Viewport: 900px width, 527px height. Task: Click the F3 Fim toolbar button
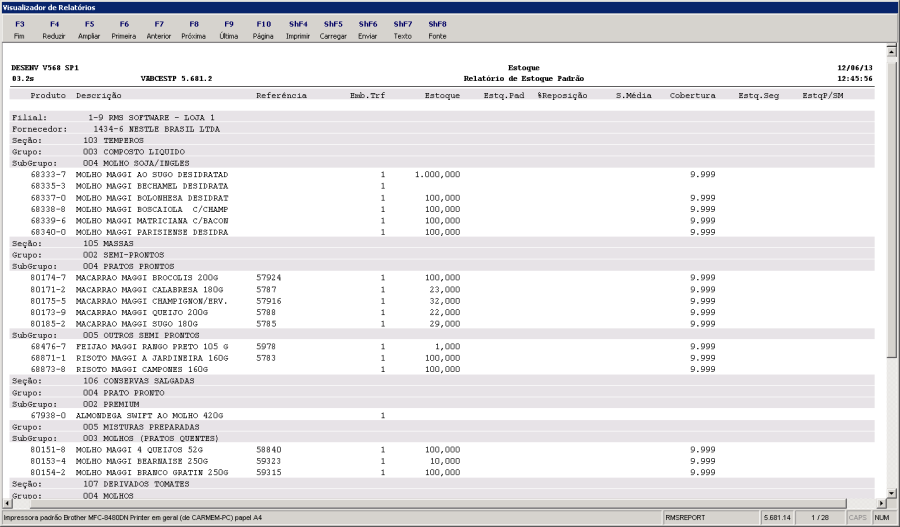pos(20,30)
